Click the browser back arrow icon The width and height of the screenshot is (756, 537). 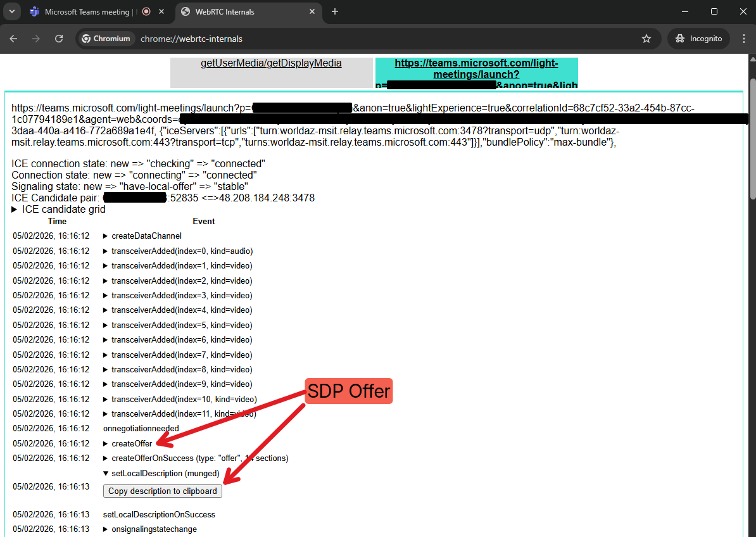pos(14,39)
